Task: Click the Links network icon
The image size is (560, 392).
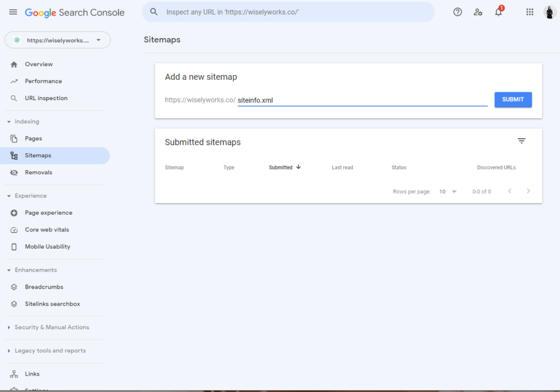Action: tap(14, 374)
